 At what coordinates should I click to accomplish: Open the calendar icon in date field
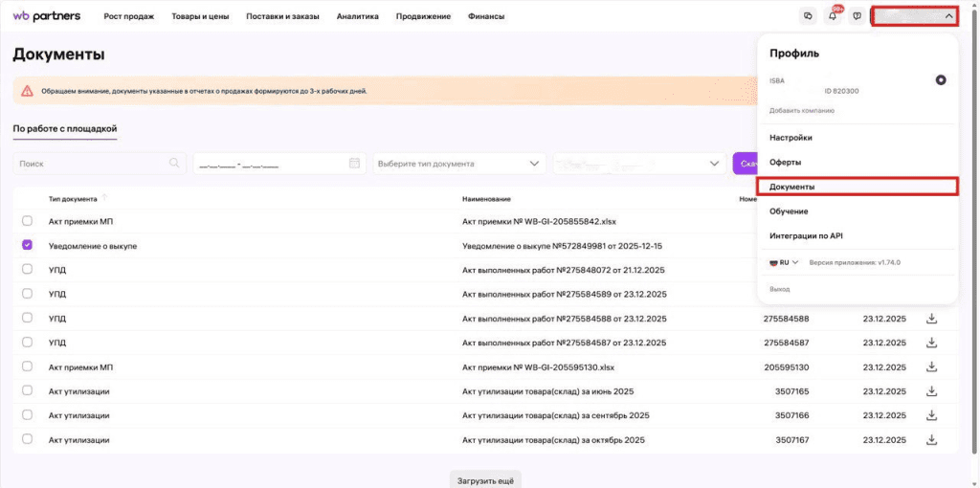coord(354,163)
